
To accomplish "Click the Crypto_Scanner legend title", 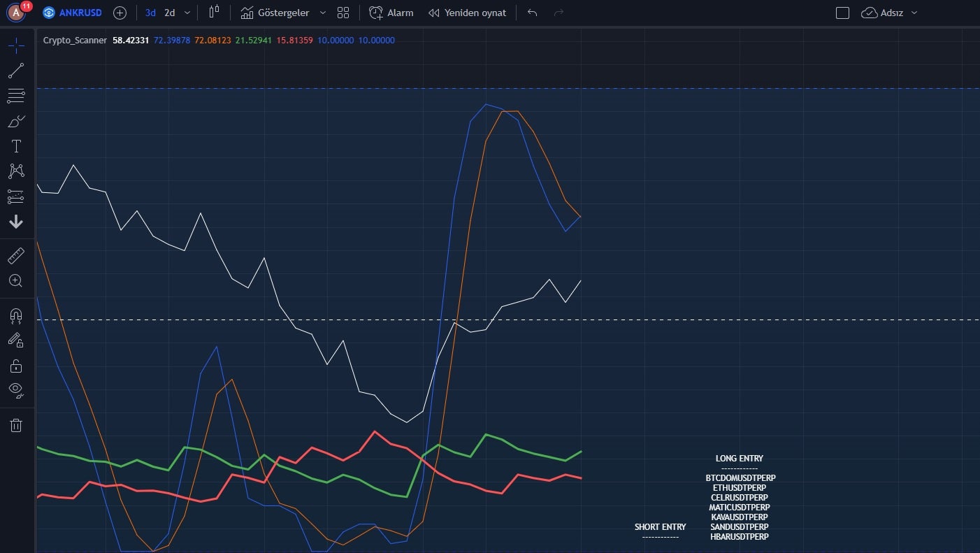I will tap(74, 40).
